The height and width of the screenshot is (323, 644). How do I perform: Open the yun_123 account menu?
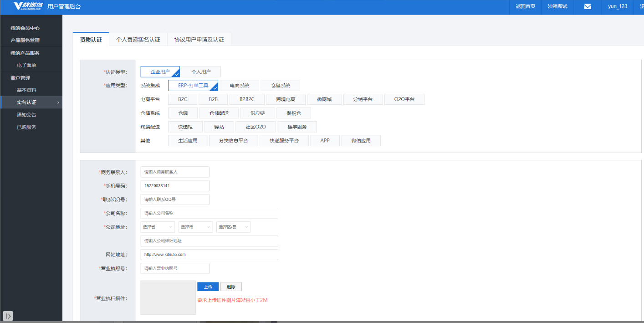click(617, 6)
